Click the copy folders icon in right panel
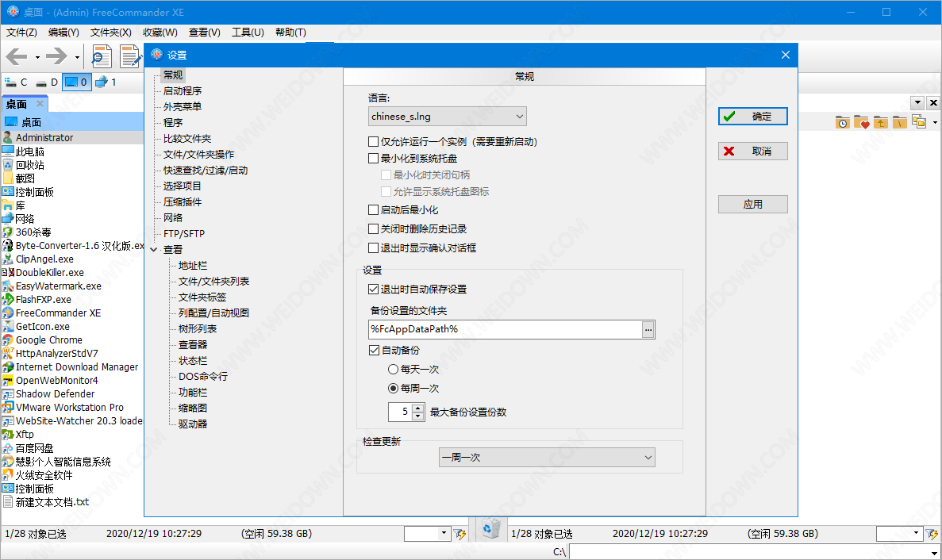The width and height of the screenshot is (942, 560). [918, 122]
